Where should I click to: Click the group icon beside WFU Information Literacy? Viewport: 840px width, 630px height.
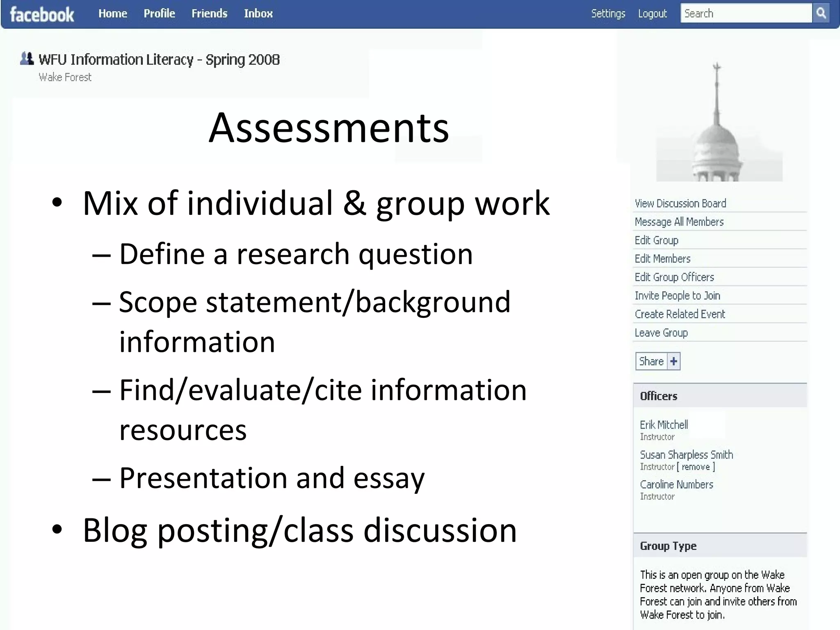tap(27, 59)
